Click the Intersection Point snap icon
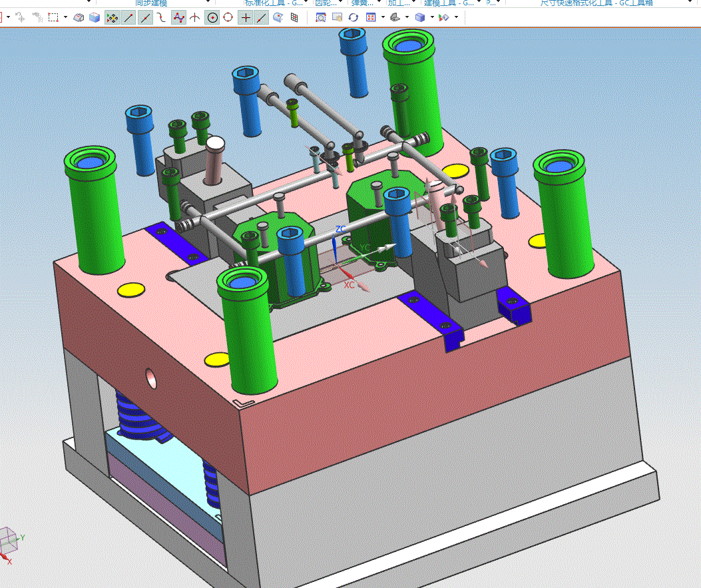The image size is (701, 588). pyautogui.click(x=195, y=18)
